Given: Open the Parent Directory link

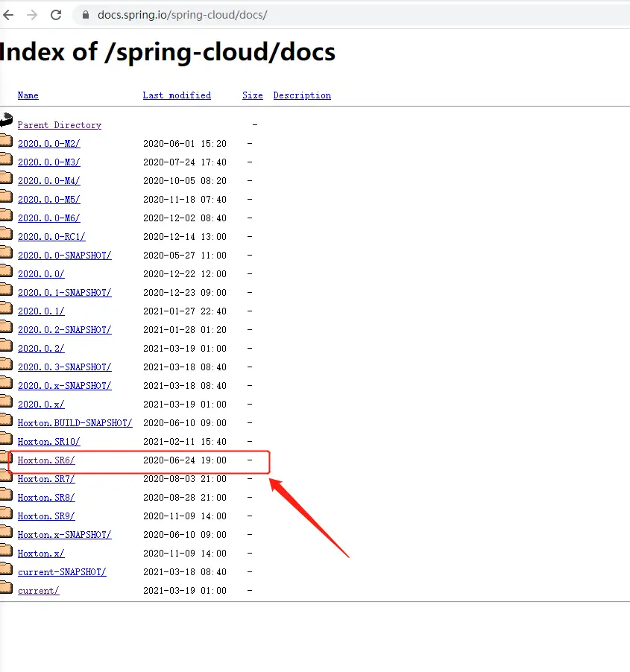Looking at the screenshot, I should [60, 124].
